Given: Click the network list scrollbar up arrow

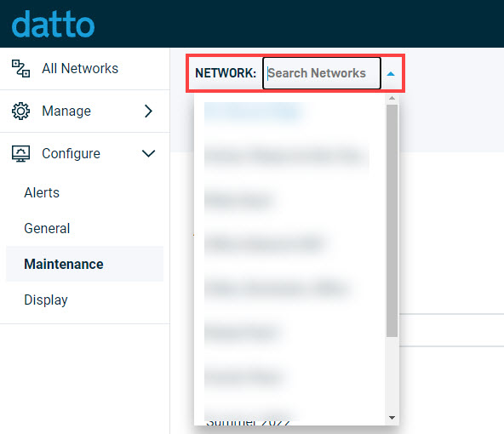Looking at the screenshot, I should (392, 98).
